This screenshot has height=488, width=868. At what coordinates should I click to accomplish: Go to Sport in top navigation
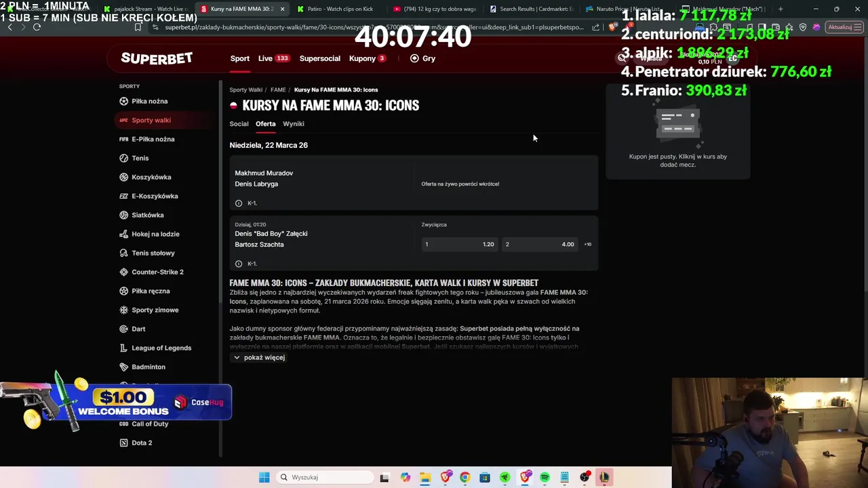click(x=240, y=58)
